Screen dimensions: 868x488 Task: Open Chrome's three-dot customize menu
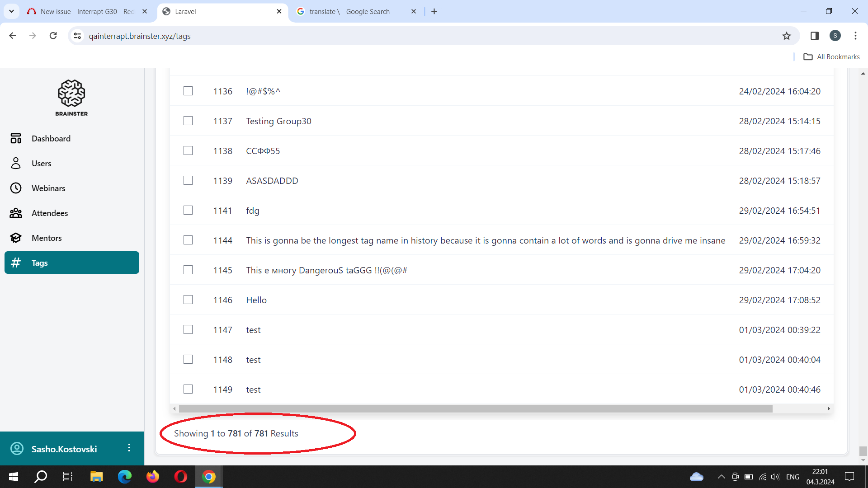click(855, 36)
